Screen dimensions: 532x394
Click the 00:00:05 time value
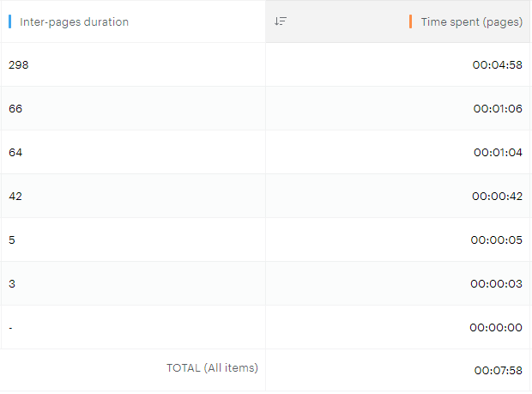click(497, 240)
